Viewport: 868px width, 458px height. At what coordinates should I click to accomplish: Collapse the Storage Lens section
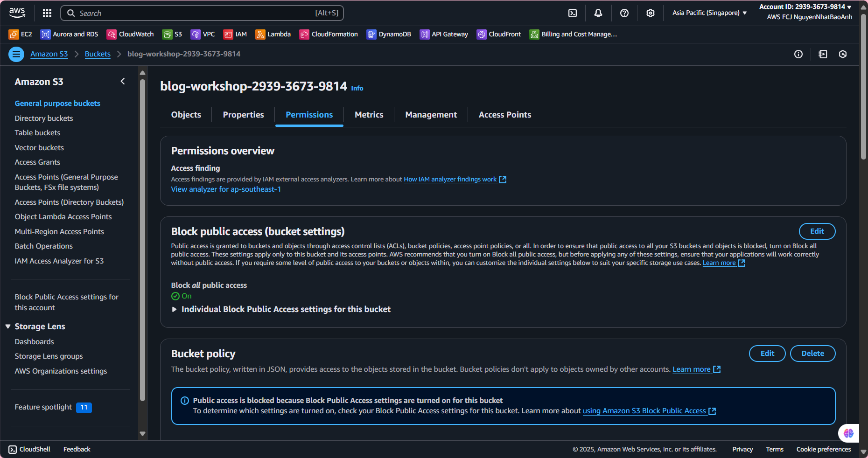coord(8,326)
